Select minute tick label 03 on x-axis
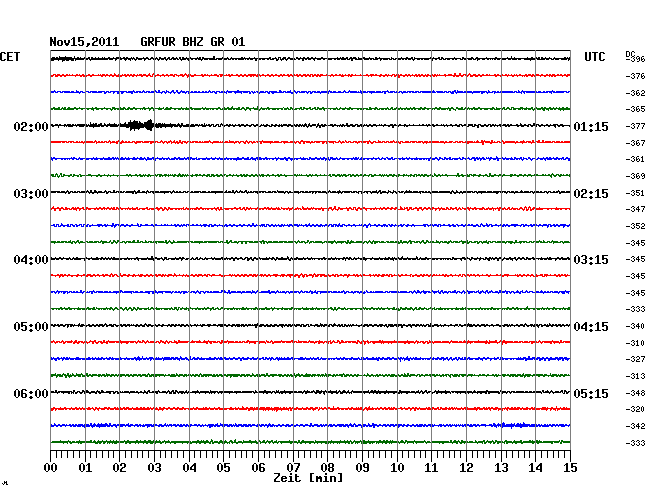650x494 pixels. (x=154, y=468)
